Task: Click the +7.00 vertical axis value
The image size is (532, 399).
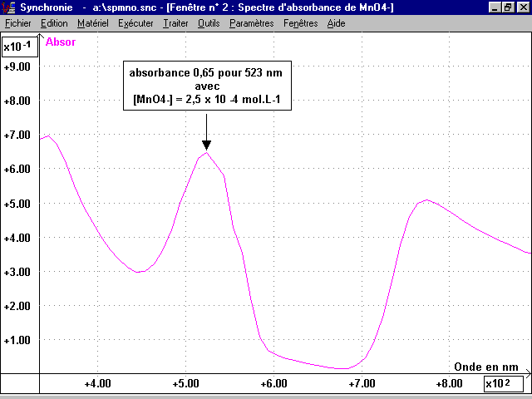Action: click(17, 135)
